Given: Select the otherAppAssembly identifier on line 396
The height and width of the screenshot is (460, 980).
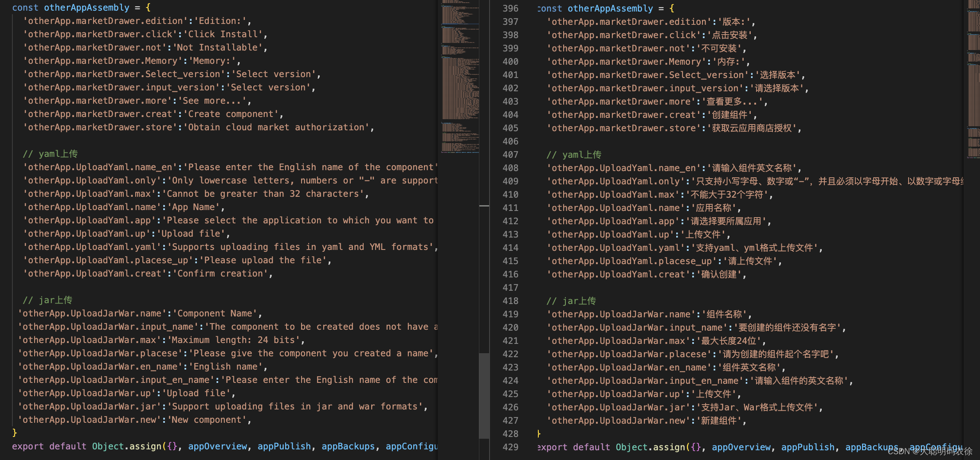Looking at the screenshot, I should 611,8.
